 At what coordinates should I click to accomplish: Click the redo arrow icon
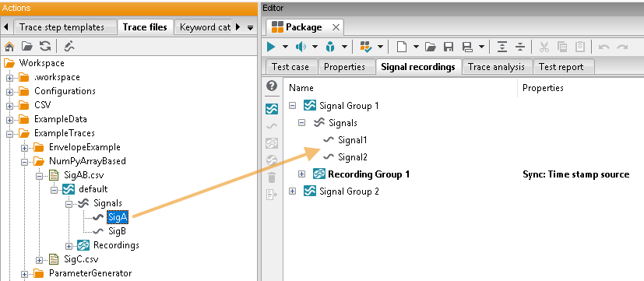click(622, 47)
